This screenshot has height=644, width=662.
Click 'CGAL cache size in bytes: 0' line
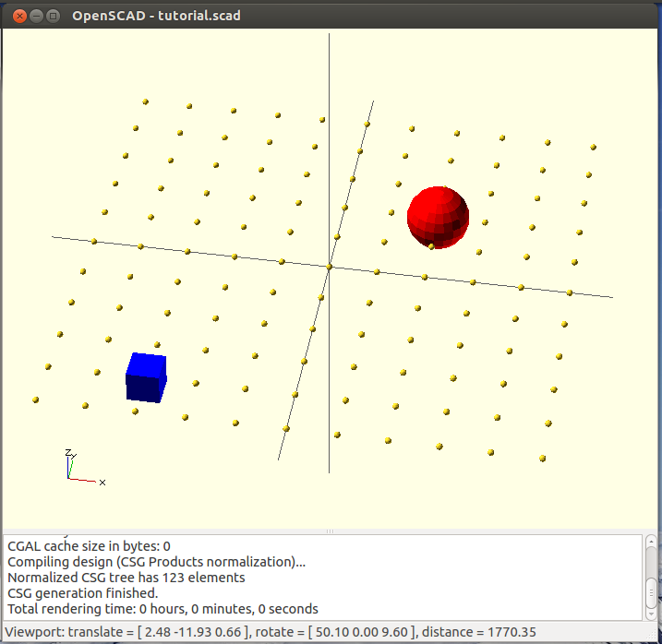coord(89,546)
